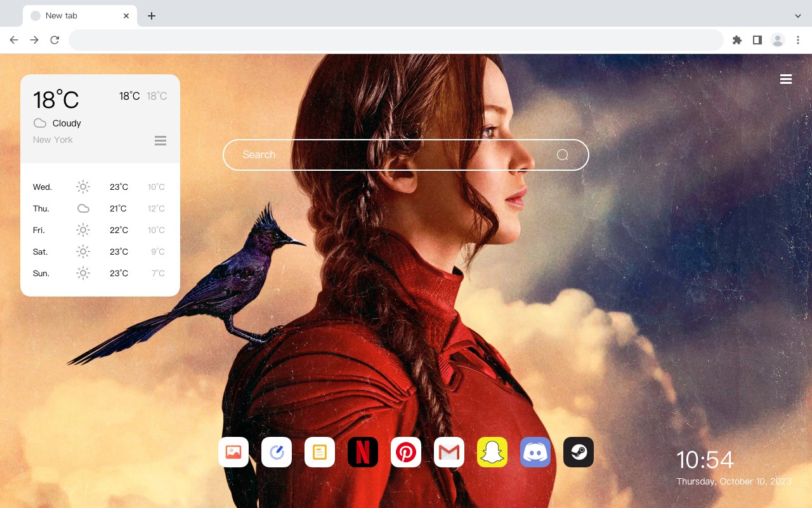Image resolution: width=812 pixels, height=508 pixels.
Task: Click the cloudy weather icon
Action: tap(40, 123)
